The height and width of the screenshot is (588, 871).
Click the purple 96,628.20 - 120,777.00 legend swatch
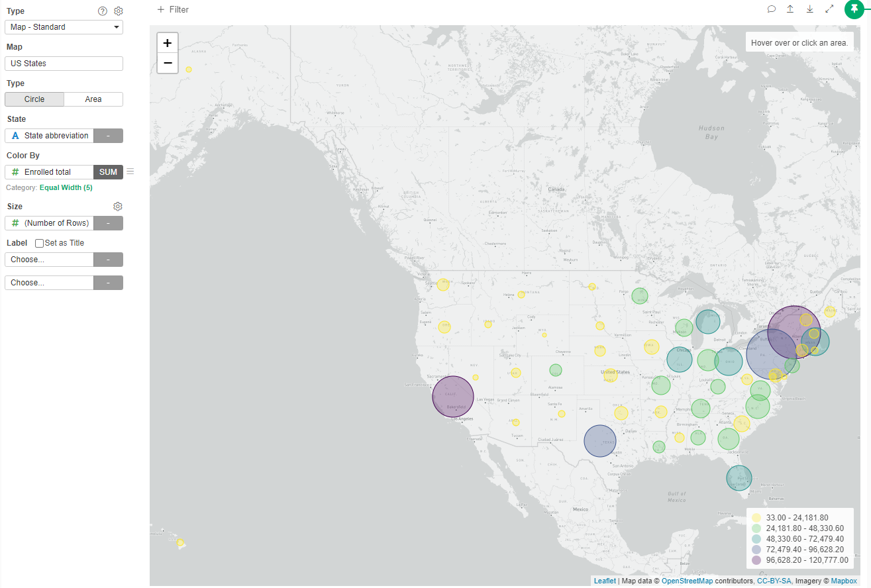[x=756, y=560]
